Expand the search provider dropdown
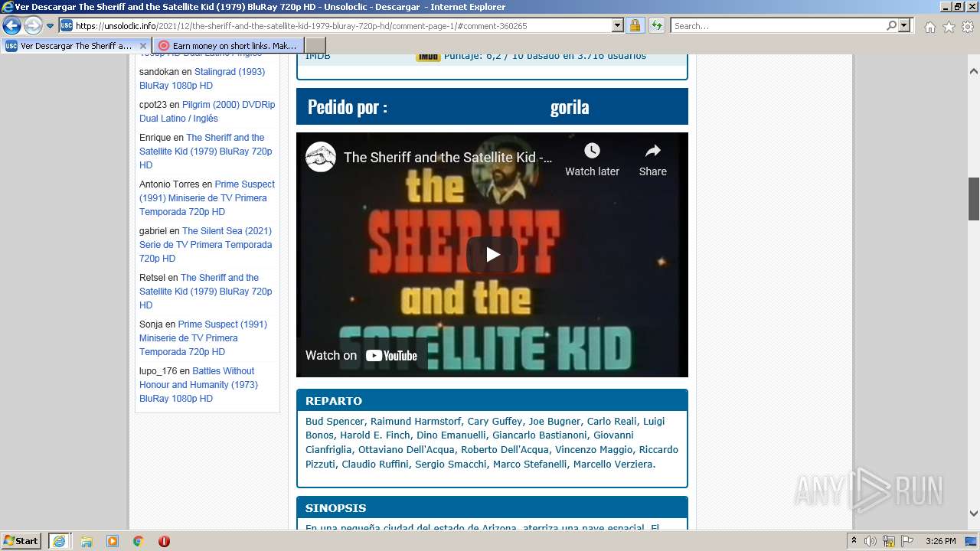 pyautogui.click(x=905, y=26)
